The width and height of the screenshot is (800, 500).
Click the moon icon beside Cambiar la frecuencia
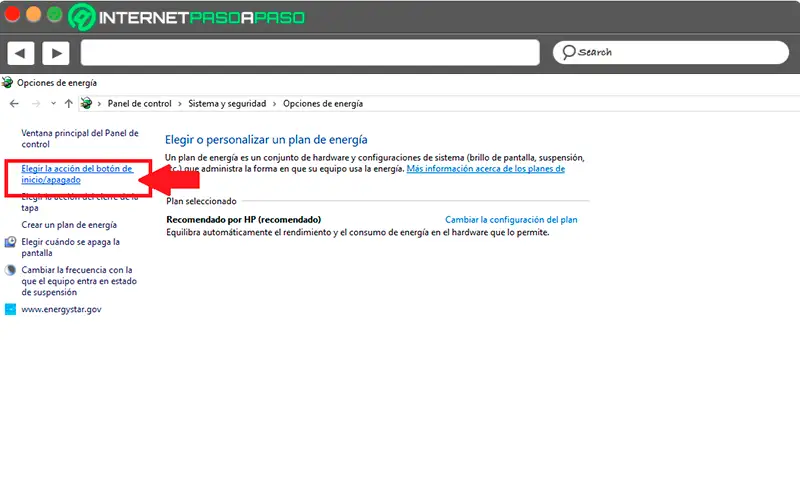[x=10, y=270]
